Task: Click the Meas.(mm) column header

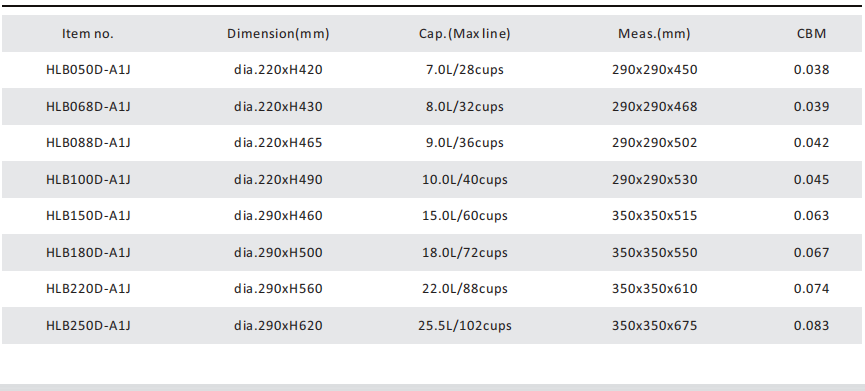Action: coord(654,34)
